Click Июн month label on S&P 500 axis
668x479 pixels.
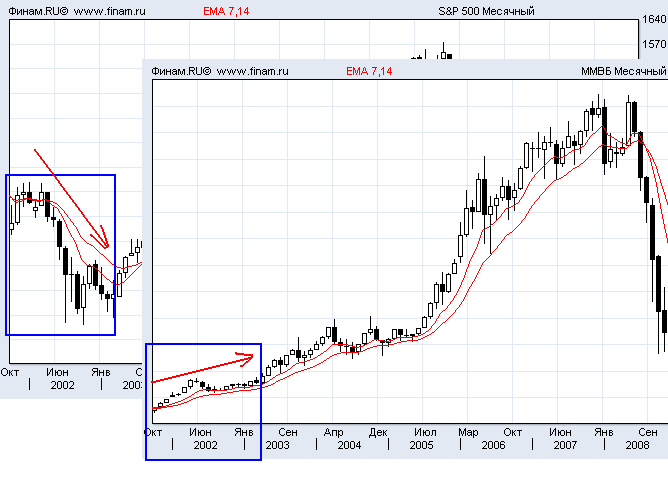58,372
